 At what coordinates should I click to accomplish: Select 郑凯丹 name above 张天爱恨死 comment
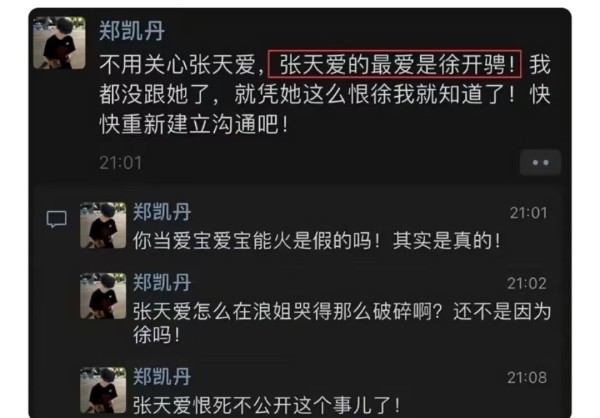(x=162, y=377)
